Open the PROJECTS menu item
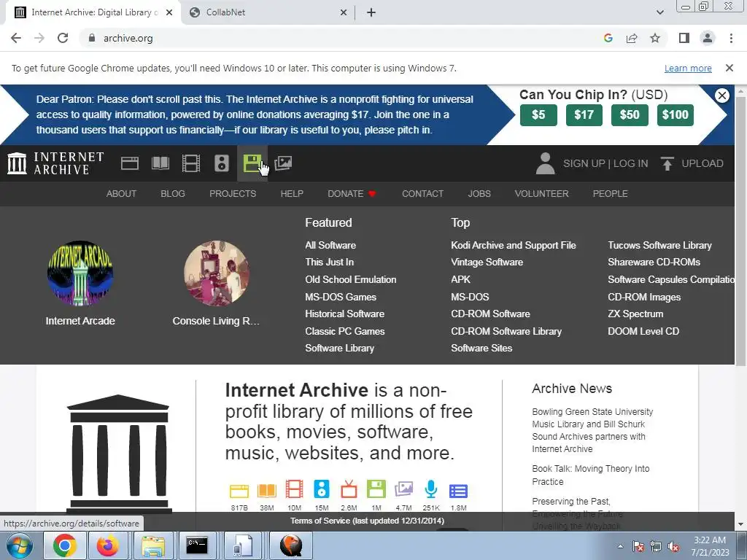Viewport: 747px width, 560px height. coord(233,194)
